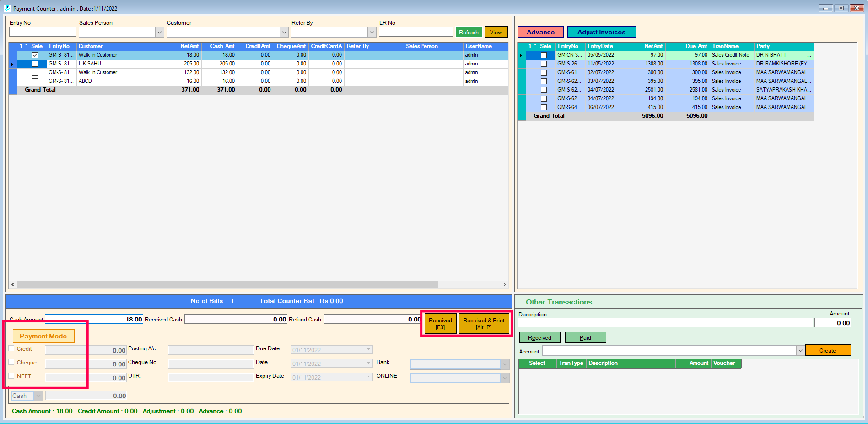This screenshot has height=424, width=868.
Task: Click the Amount field in Other Transactions
Action: coord(832,323)
